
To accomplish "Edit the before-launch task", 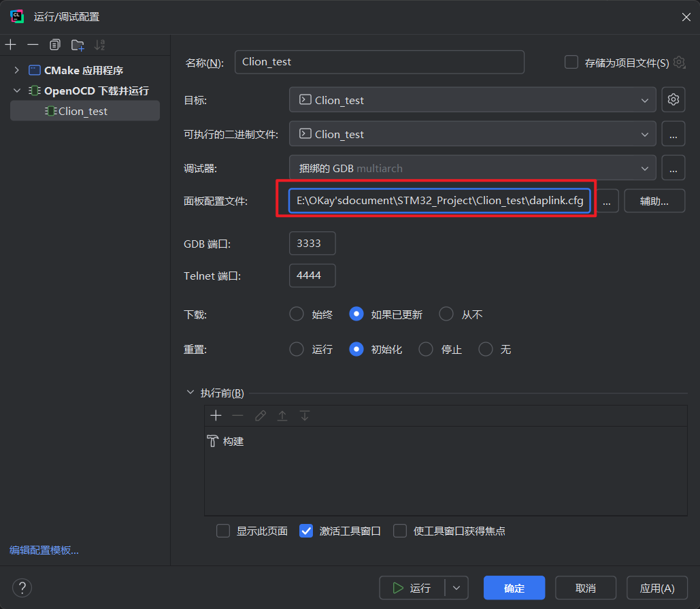I will coord(261,416).
